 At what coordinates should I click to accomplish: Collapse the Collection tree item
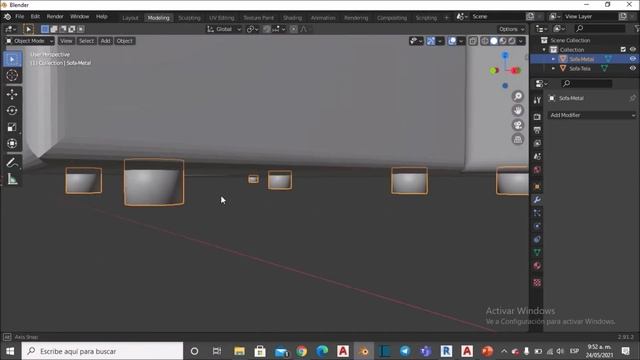544,49
